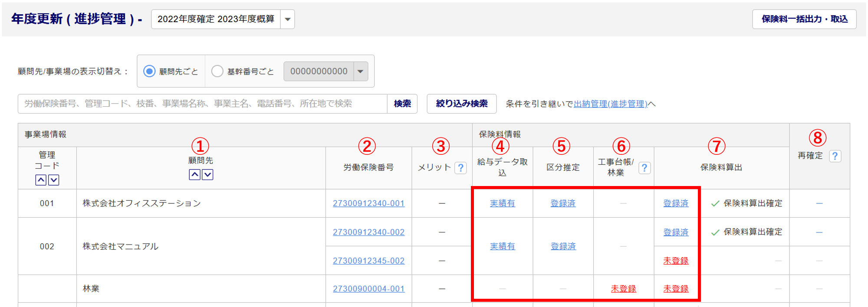Open 区分推定 登録済 for 株式会社マニュアル
The height and width of the screenshot is (307, 868).
[563, 246]
